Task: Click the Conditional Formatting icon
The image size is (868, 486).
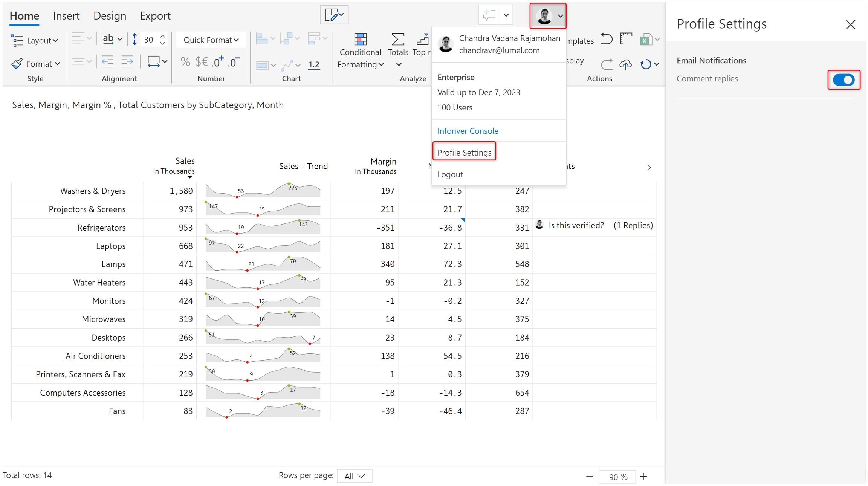Action: click(360, 39)
